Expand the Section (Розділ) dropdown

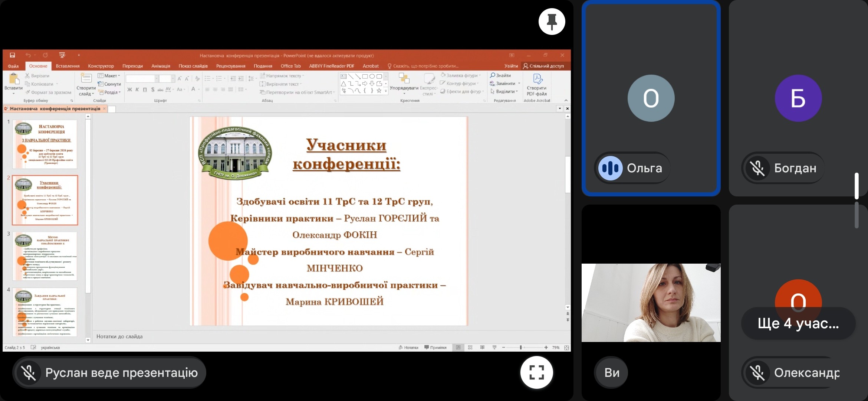coord(110,92)
